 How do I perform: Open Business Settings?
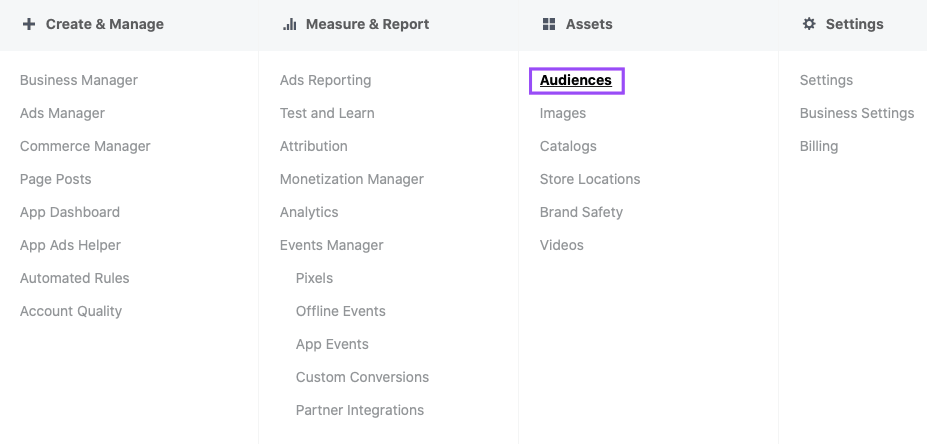point(857,113)
